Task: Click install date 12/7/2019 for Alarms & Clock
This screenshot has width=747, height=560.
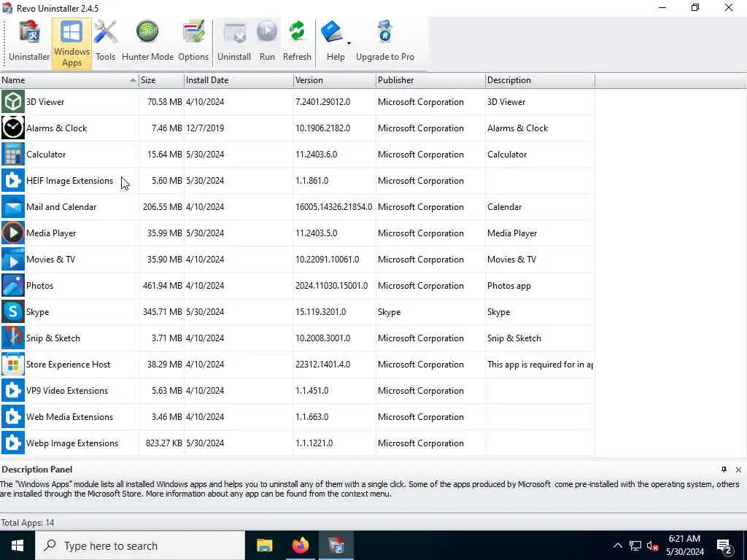Action: 205,128
